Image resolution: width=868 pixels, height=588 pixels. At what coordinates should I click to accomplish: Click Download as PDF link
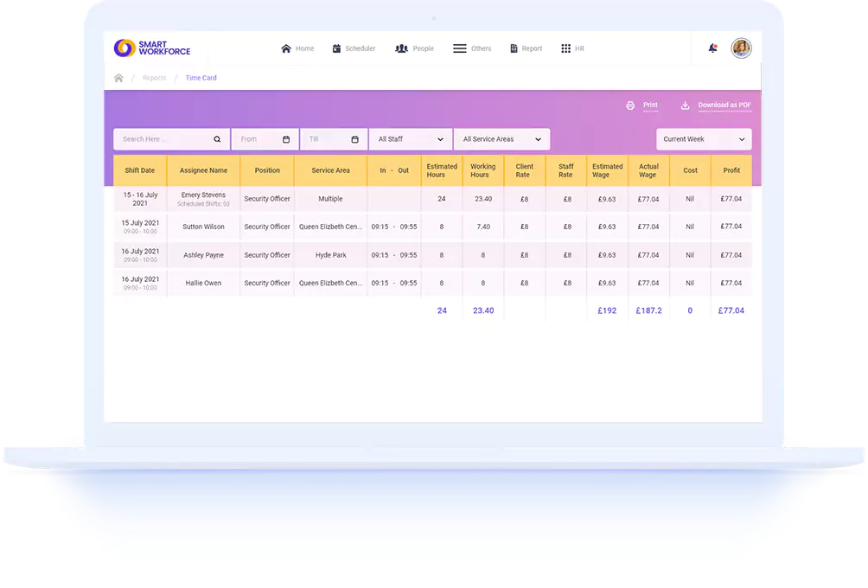(724, 105)
